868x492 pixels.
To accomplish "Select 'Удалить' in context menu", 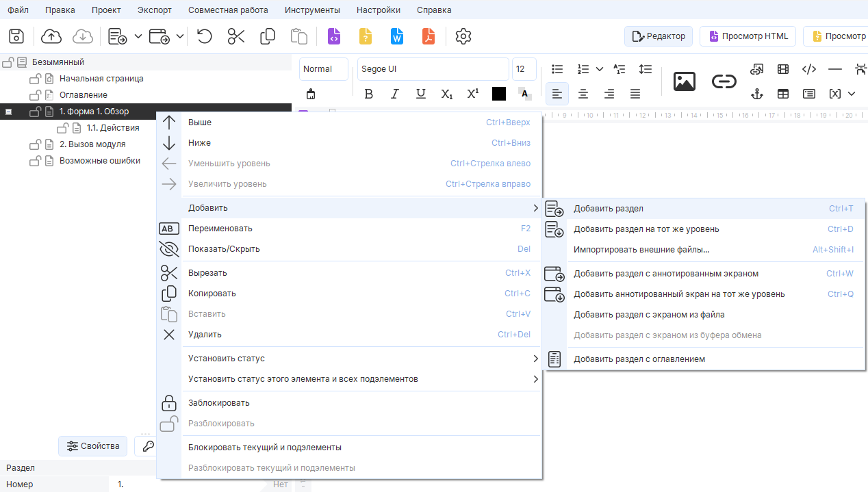I will point(349,335).
